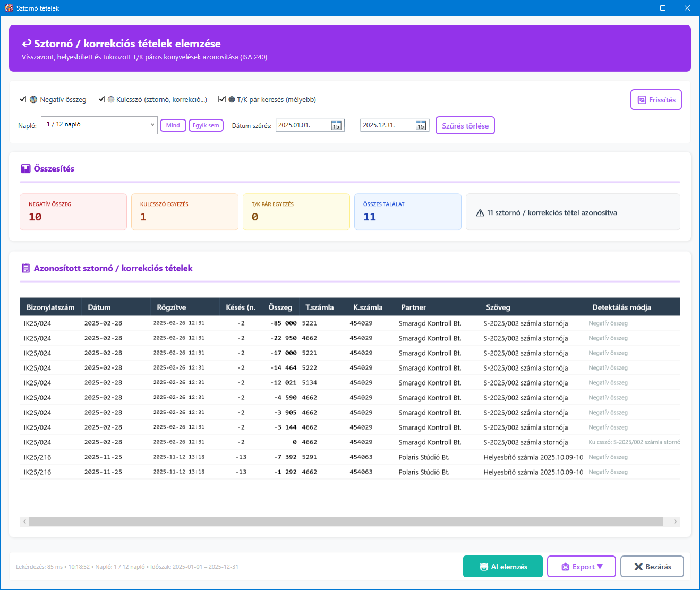Open the Export dropdown menu

pos(582,567)
